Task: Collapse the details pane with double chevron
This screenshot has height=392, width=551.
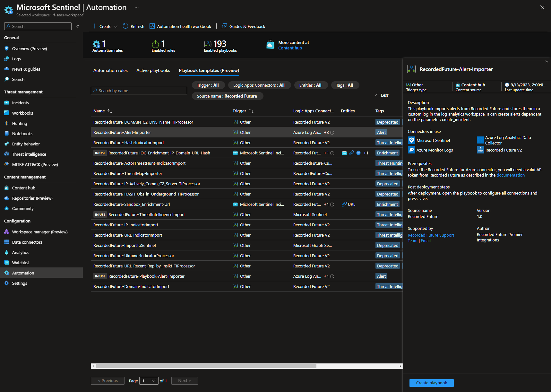Action: [547, 62]
